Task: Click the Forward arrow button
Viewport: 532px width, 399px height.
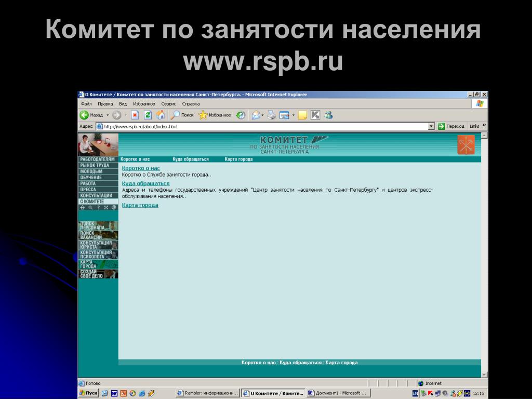Action: (116, 115)
